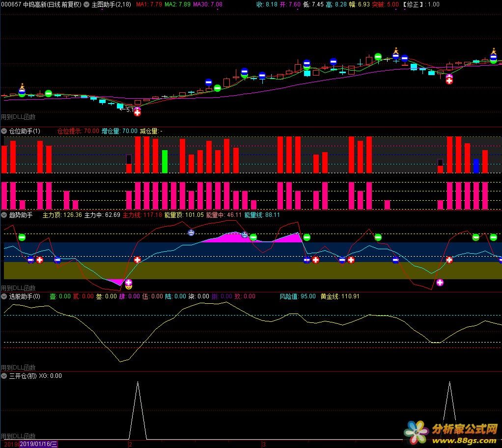Image resolution: width=502 pixels, height=448 pixels.
Task: Click the 仓位提示: 70.00 readout
Action: point(78,131)
